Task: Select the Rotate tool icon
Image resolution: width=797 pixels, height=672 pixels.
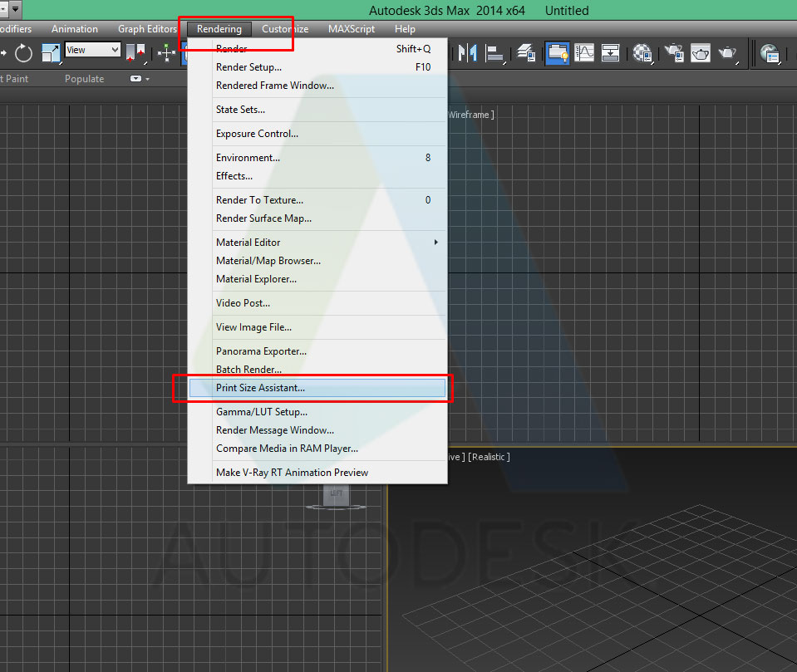Action: pos(23,52)
